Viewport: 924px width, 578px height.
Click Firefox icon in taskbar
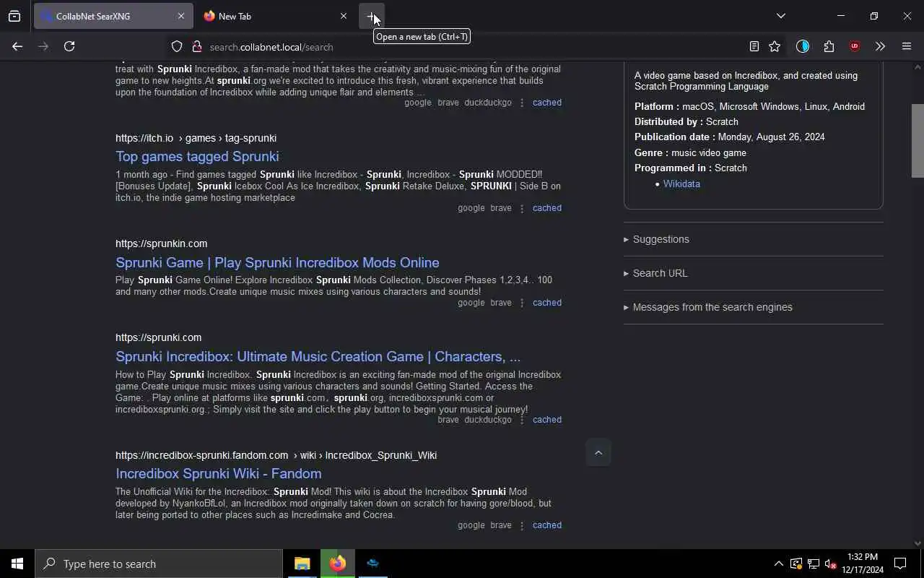click(x=337, y=564)
